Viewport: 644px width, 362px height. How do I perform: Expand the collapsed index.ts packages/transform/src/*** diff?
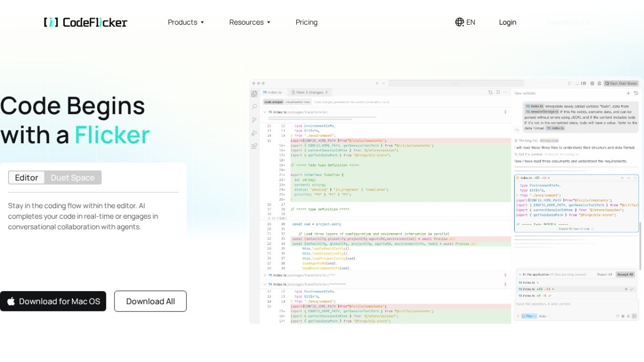point(265,275)
